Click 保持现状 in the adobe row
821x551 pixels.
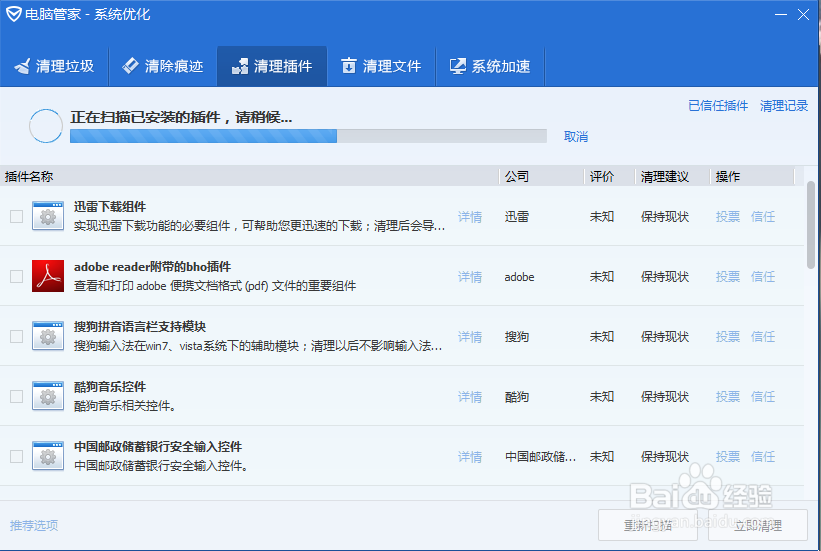665,277
